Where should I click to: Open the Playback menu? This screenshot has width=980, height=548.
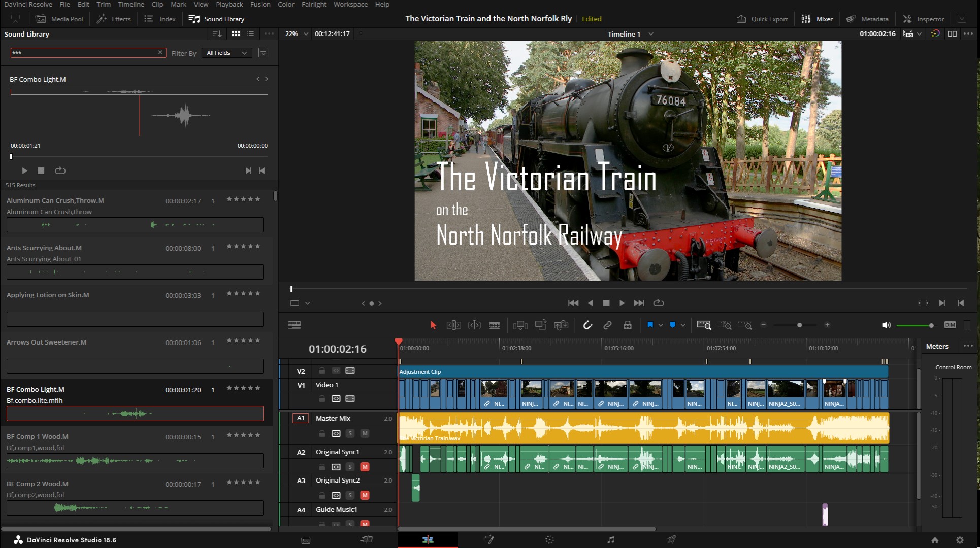(230, 4)
